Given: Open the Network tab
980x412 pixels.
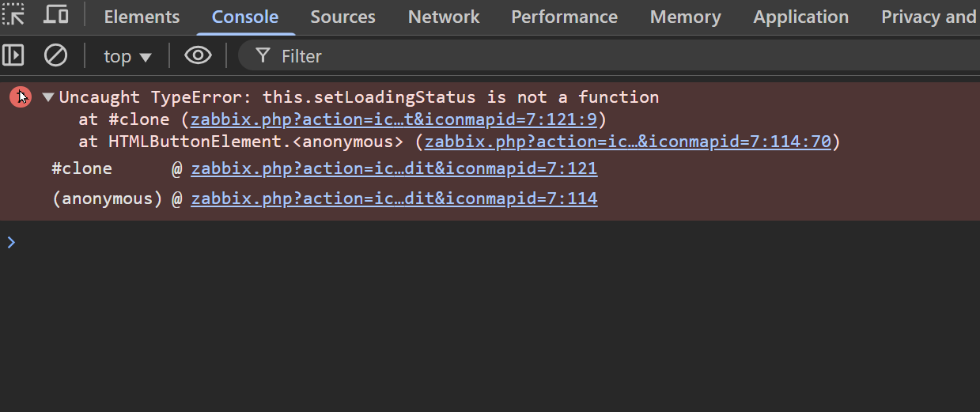Looking at the screenshot, I should point(444,17).
